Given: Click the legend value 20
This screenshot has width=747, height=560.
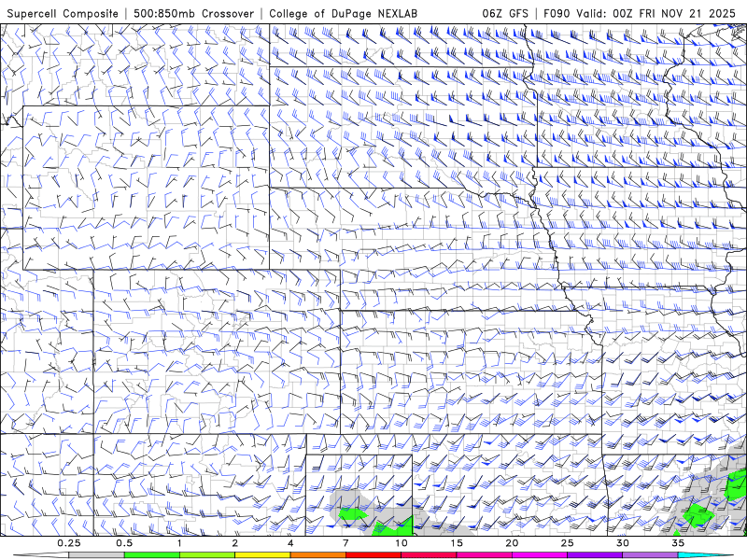Looking at the screenshot, I should tap(512, 543).
